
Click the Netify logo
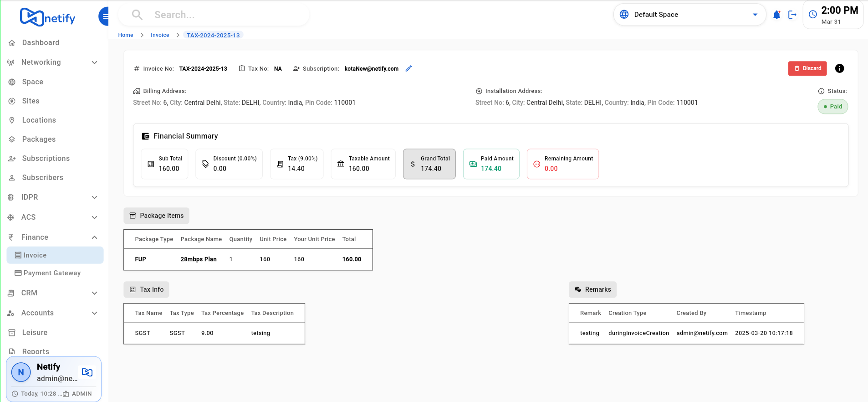(x=48, y=17)
